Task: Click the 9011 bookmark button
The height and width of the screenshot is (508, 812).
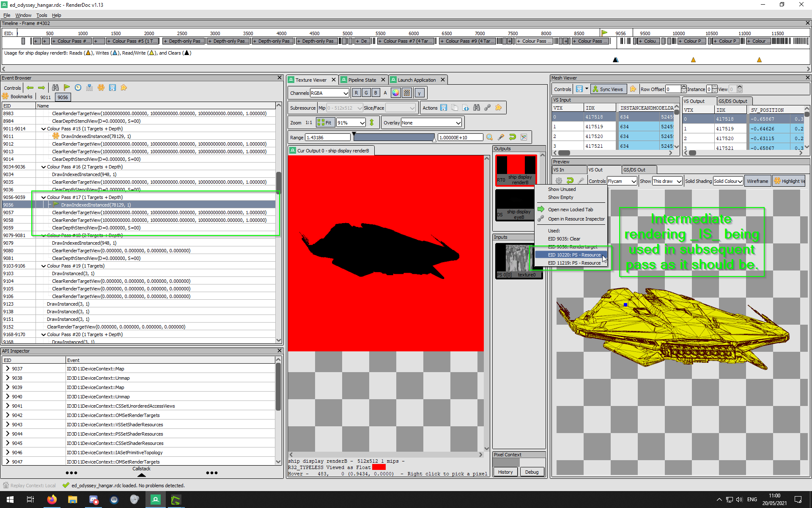Action: 46,97
